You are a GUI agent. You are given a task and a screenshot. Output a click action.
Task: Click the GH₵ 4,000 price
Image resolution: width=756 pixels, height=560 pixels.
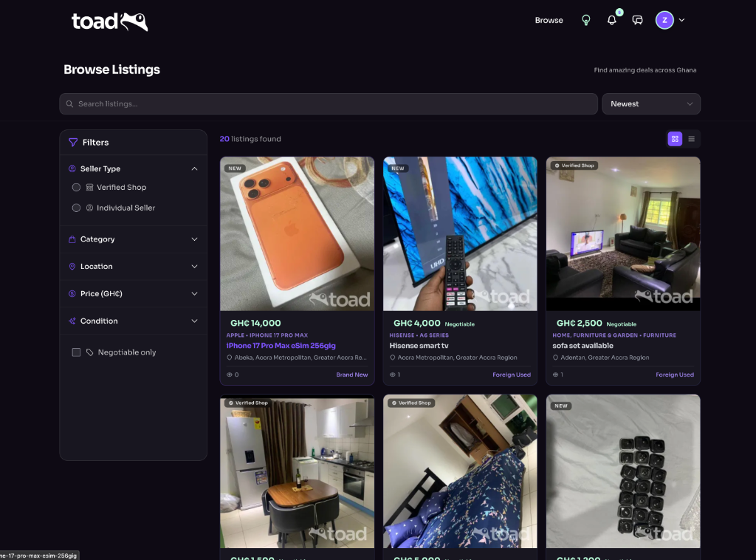tap(417, 323)
